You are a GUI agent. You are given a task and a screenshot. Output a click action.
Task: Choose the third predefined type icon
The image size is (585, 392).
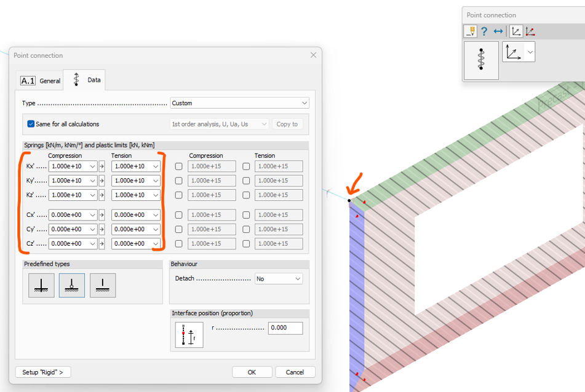[103, 286]
